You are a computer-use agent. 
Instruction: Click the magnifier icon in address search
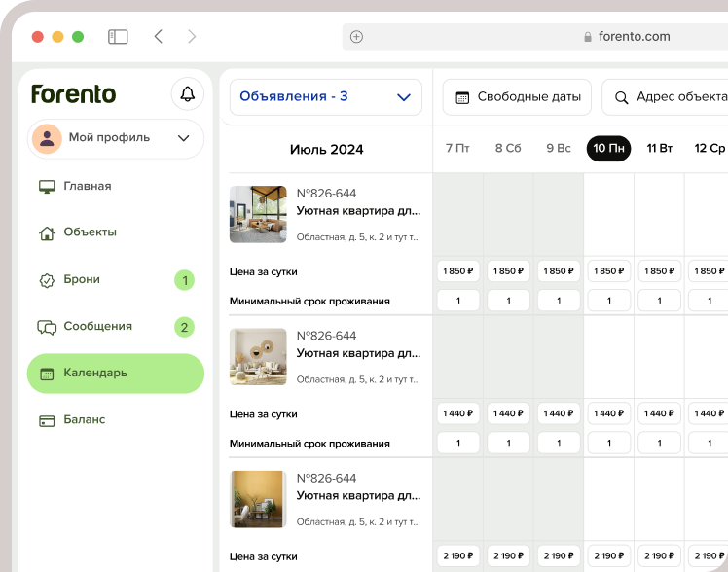pyautogui.click(x=621, y=97)
